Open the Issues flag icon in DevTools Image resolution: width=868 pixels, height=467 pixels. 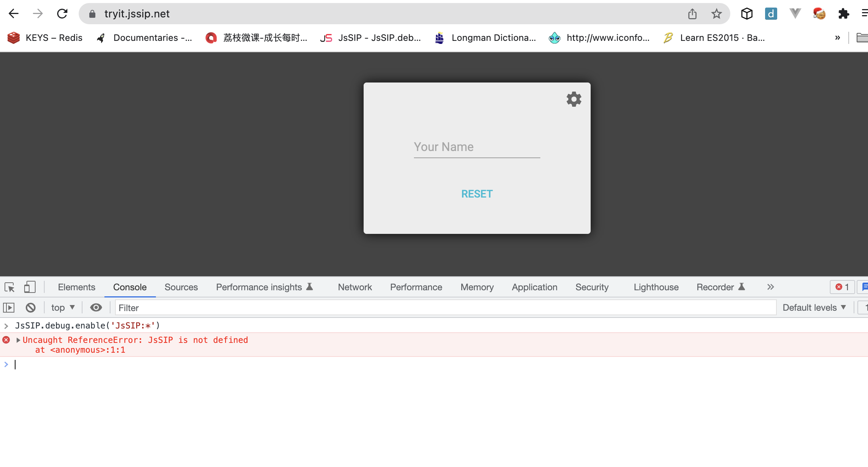[x=865, y=287]
